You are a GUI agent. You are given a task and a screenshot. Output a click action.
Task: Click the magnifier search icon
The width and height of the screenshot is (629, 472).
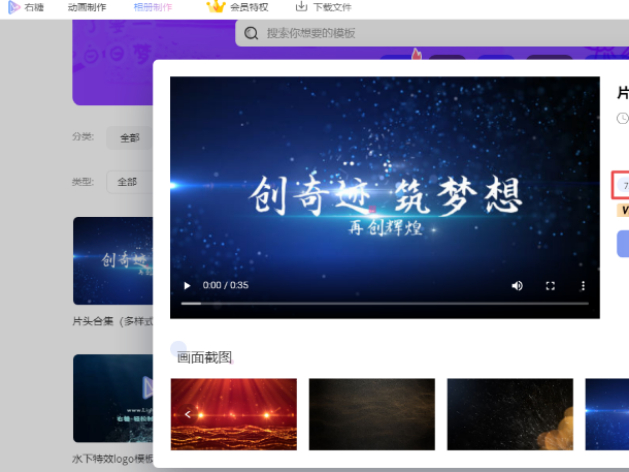[x=251, y=33]
